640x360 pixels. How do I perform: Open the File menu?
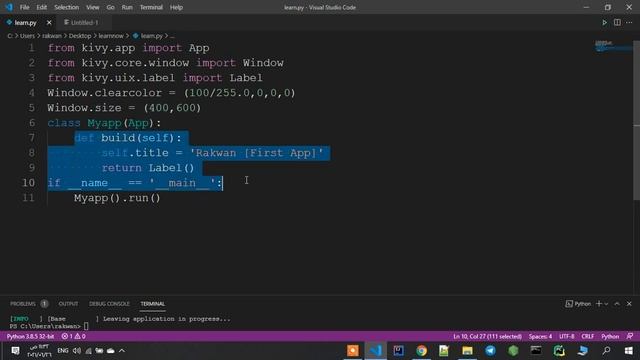24,7
